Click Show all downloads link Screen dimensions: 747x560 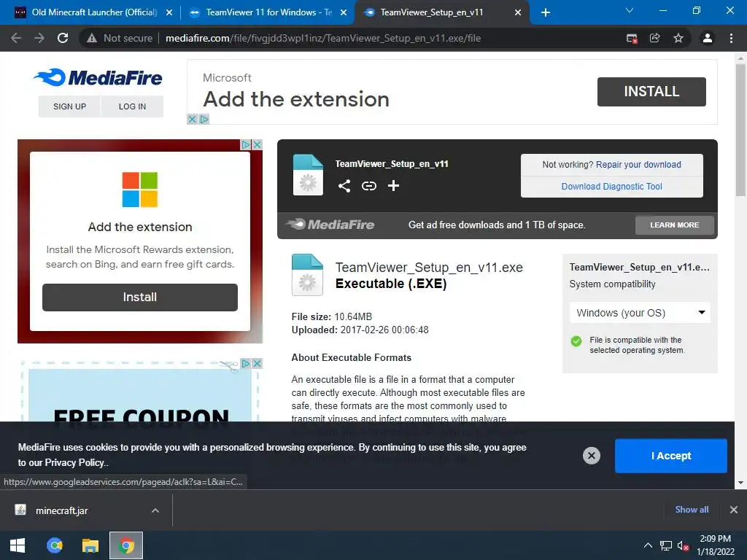pos(692,510)
